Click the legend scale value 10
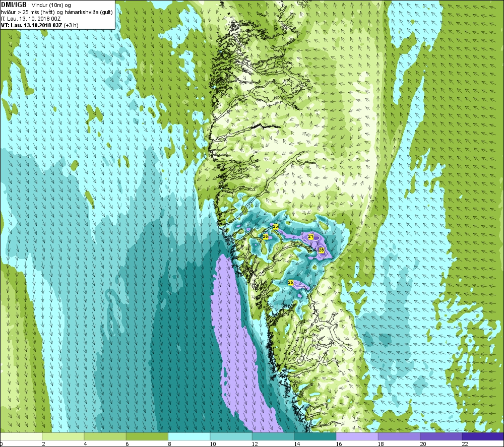Viewport: 504px width, 447px height. (213, 444)
